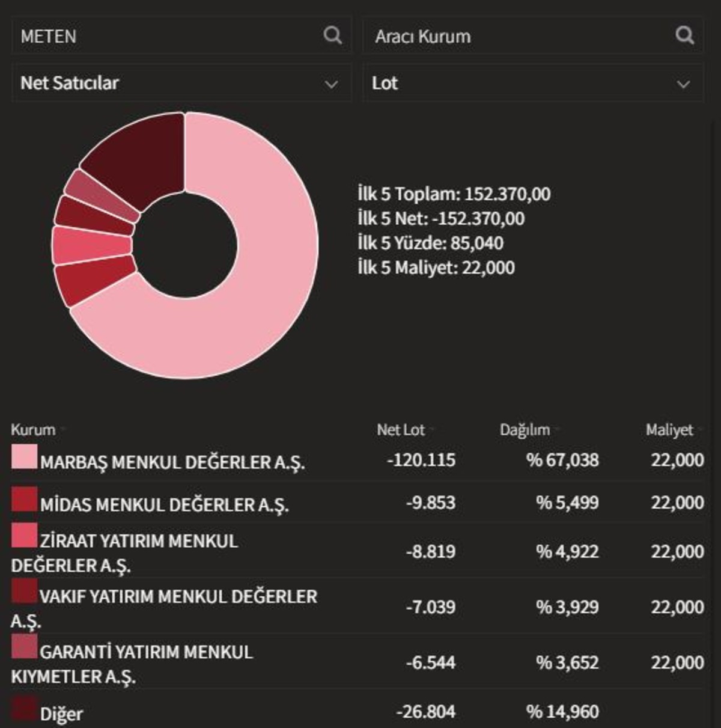Select ZİRAAT YATIRIM MENKUL DEĞERLER name
The image size is (721, 728).
125,553
